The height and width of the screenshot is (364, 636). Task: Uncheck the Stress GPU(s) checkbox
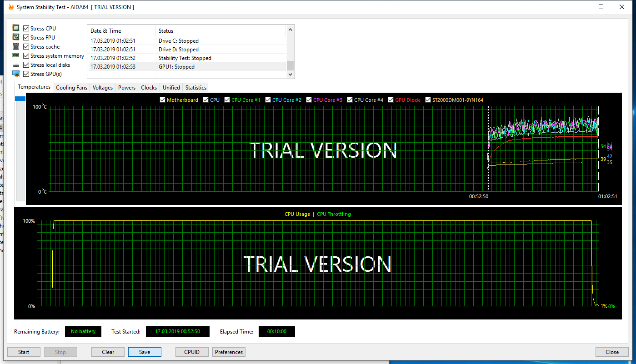(x=26, y=74)
